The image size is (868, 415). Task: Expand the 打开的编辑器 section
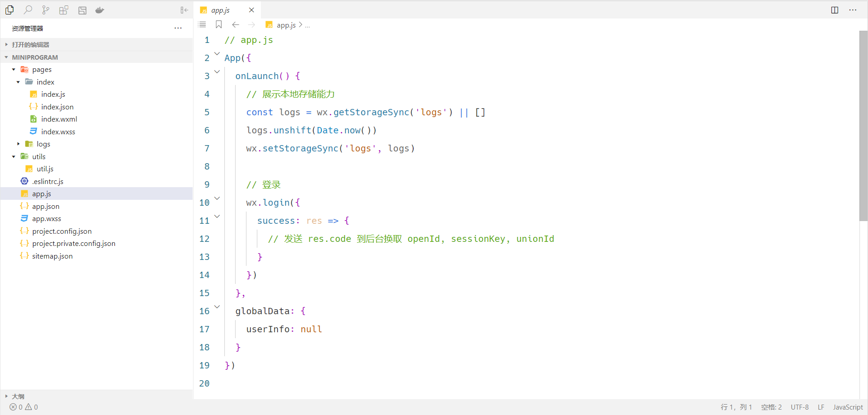pyautogui.click(x=96, y=44)
